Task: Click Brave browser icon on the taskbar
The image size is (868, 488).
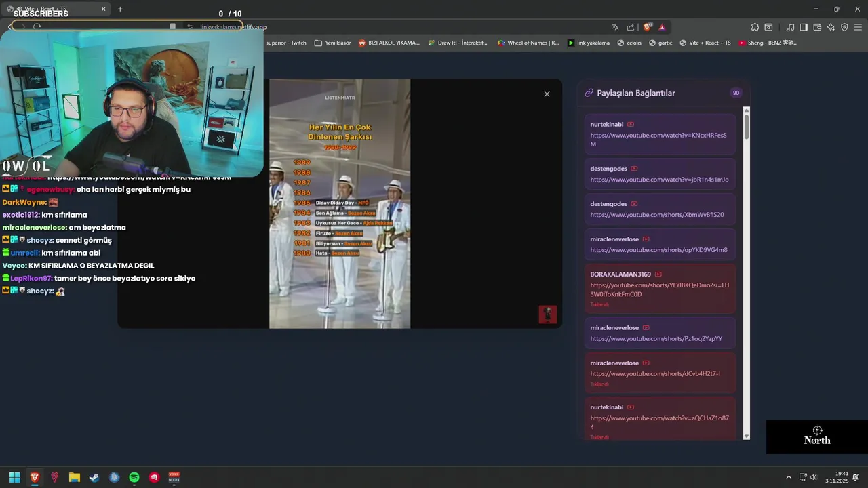Action: [35, 477]
